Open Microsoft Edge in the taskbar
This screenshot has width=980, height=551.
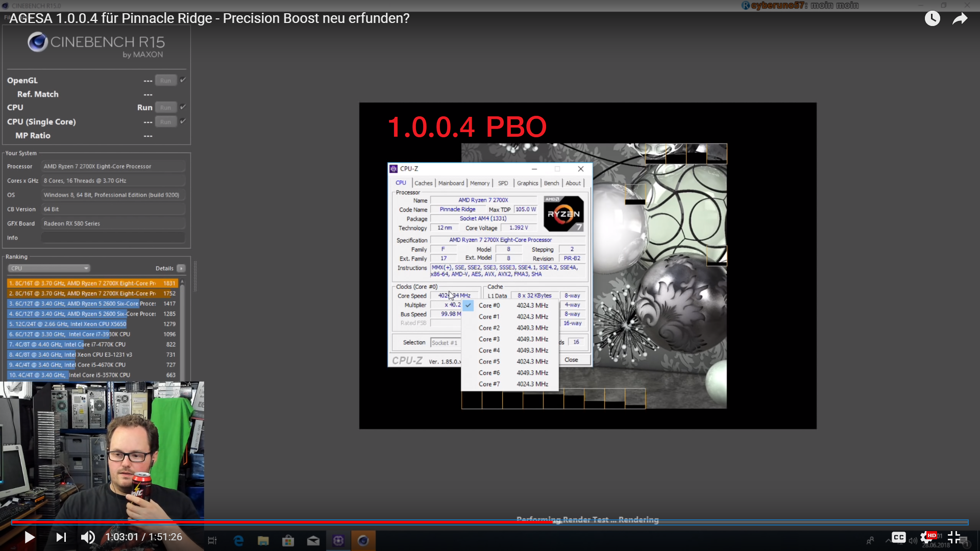(238, 540)
